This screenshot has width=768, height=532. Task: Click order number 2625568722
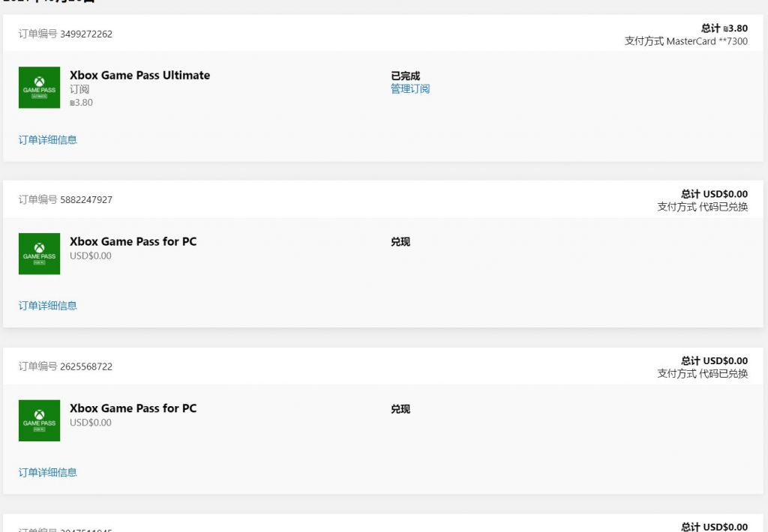[x=86, y=366]
